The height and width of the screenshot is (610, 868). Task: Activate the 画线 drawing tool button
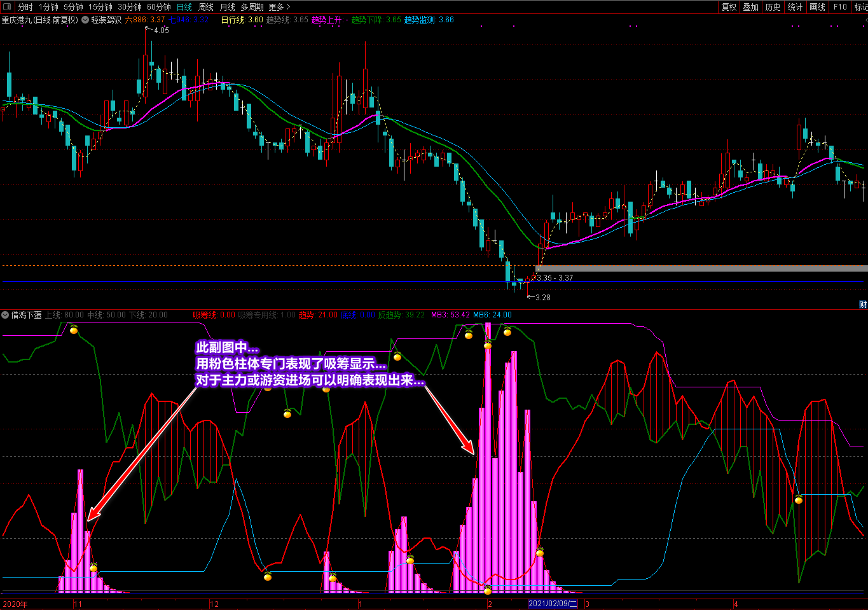pyautogui.click(x=817, y=7)
